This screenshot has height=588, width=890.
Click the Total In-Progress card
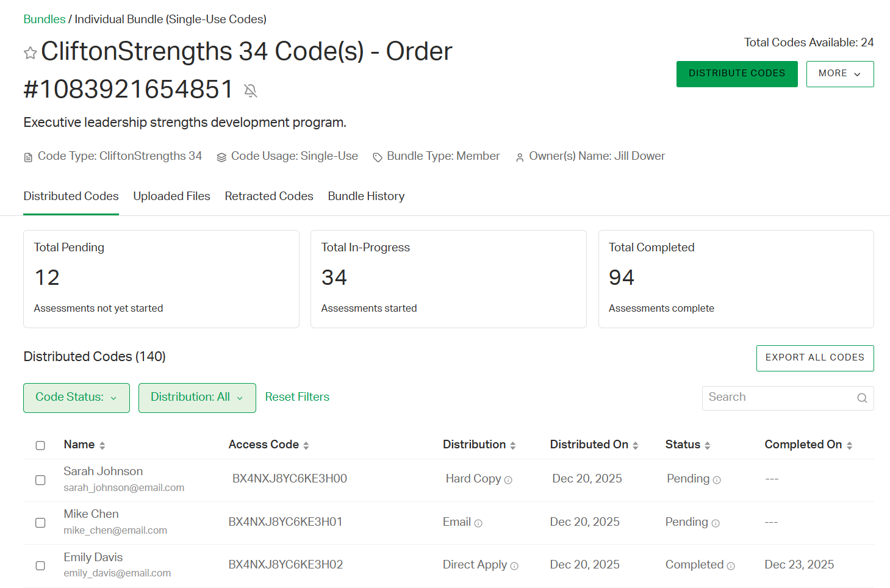(x=448, y=279)
